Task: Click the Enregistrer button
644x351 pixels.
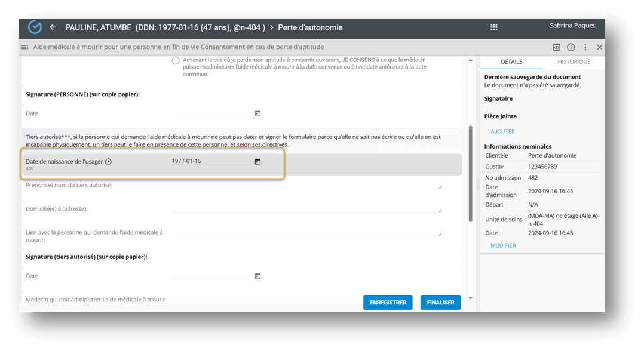Action: point(388,303)
